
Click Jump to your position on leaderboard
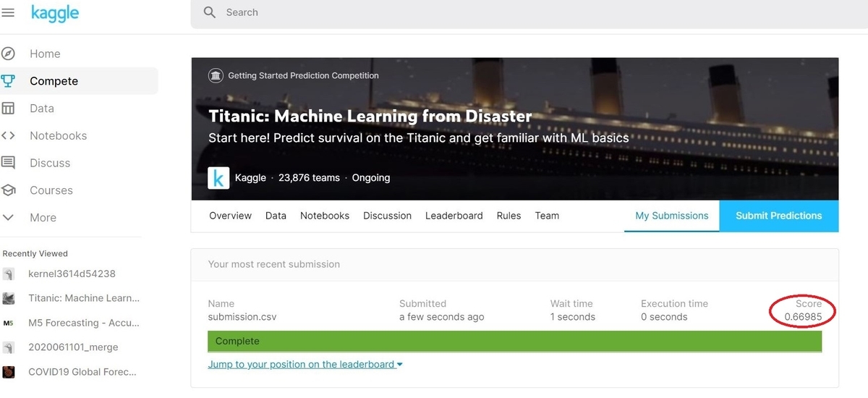(302, 365)
